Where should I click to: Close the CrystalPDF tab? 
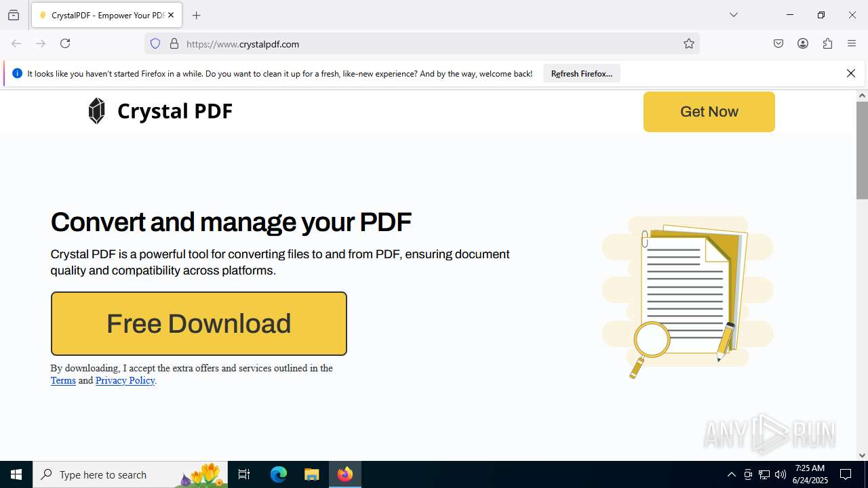[x=171, y=15]
